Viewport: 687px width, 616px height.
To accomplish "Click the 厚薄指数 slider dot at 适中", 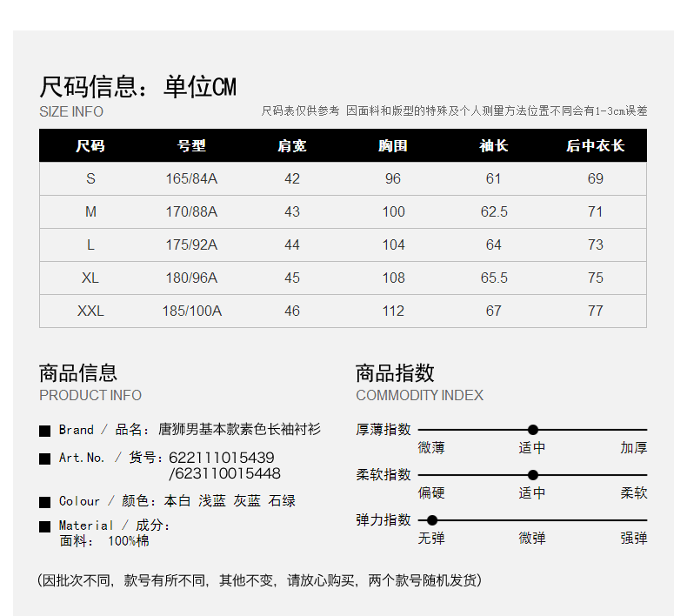I will pos(533,430).
